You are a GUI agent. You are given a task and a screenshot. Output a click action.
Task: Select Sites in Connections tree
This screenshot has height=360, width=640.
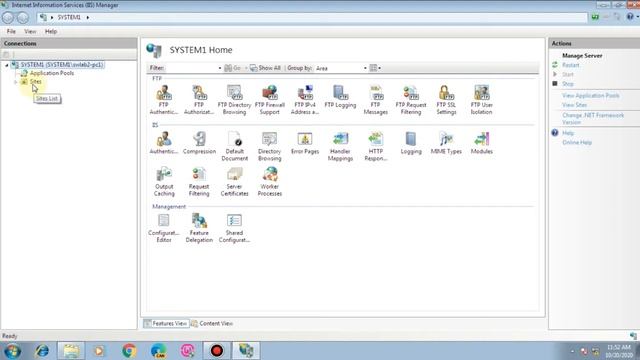(x=36, y=82)
